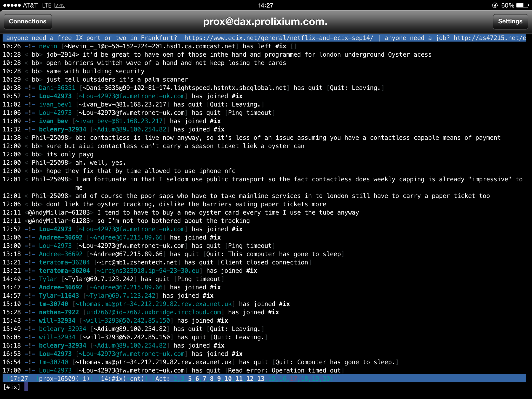Tap the signal strength dots

pyautogui.click(x=12, y=5)
